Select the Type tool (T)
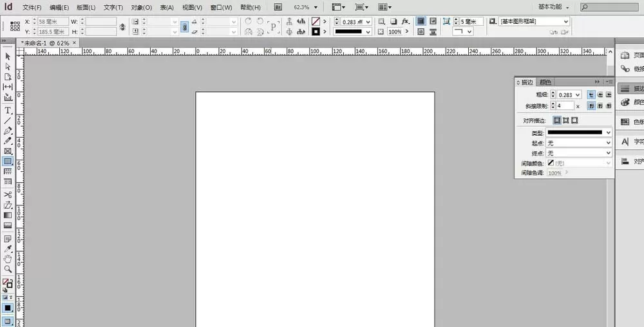Image resolution: width=644 pixels, height=327 pixels. pyautogui.click(x=8, y=110)
